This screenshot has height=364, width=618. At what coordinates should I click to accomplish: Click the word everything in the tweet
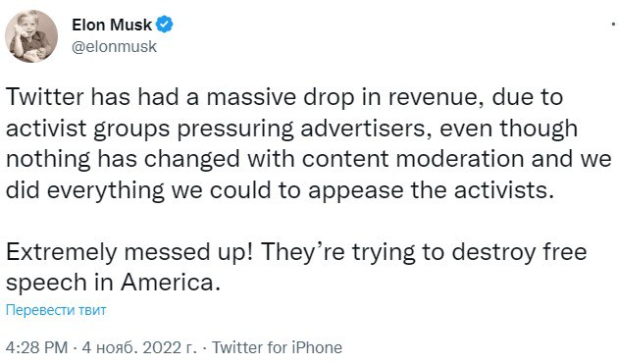click(105, 191)
